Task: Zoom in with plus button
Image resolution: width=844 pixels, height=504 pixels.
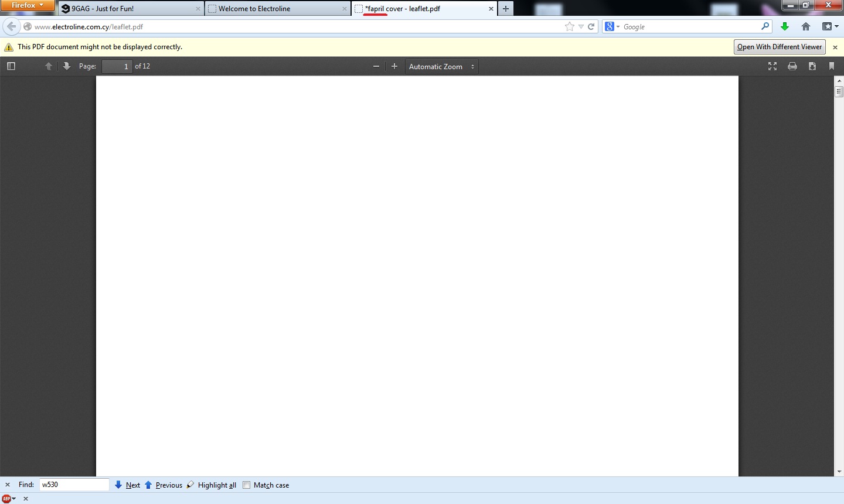Action: click(394, 66)
